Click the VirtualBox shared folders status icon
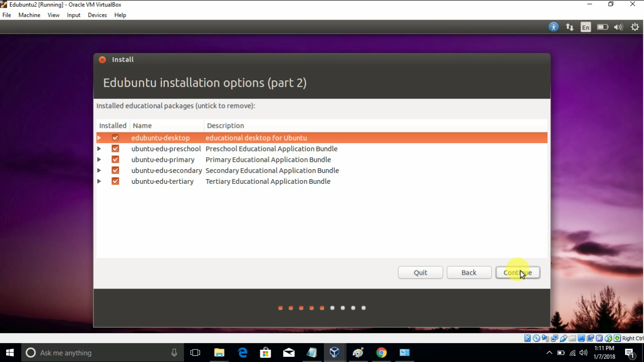This screenshot has width=644, height=362. [572, 338]
